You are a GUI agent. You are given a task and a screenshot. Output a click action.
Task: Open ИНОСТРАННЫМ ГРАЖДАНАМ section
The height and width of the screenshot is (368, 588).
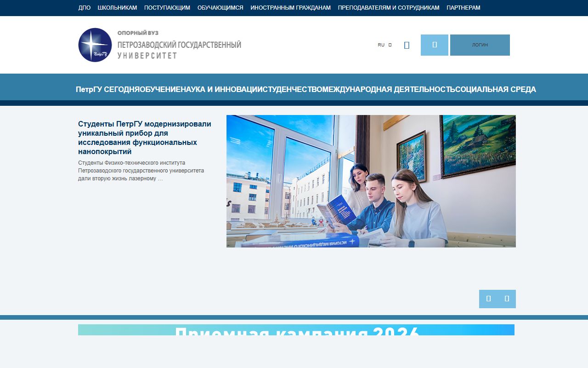290,8
